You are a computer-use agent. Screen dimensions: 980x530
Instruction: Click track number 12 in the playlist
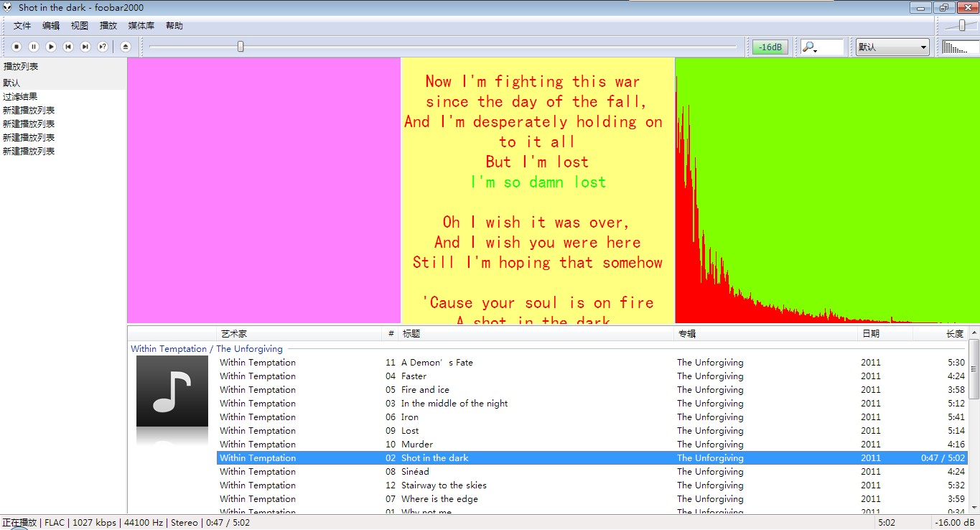pyautogui.click(x=391, y=485)
